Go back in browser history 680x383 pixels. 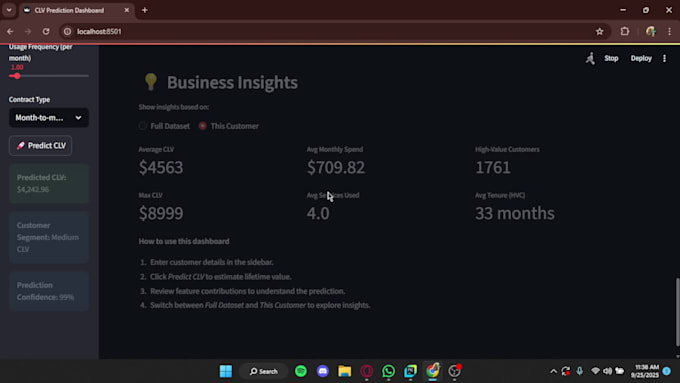(x=10, y=31)
